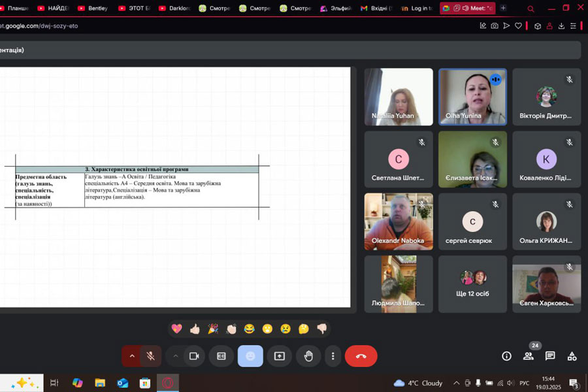Open the chat panel
The image size is (588, 392).
pyautogui.click(x=550, y=356)
